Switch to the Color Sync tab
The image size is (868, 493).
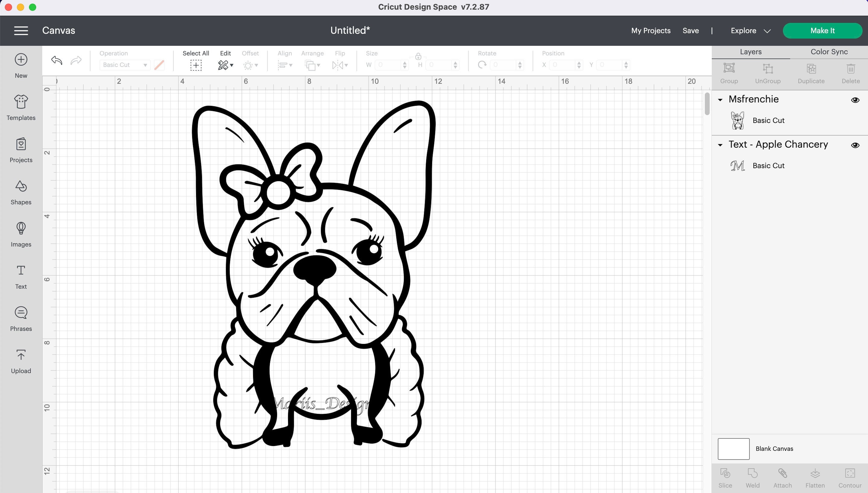(x=828, y=52)
